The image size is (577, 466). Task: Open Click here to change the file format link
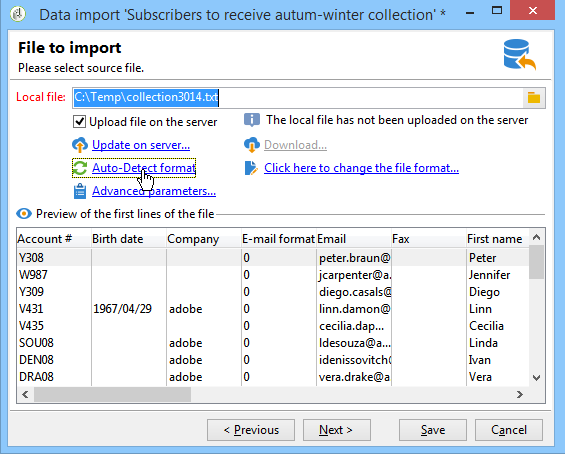tap(361, 168)
